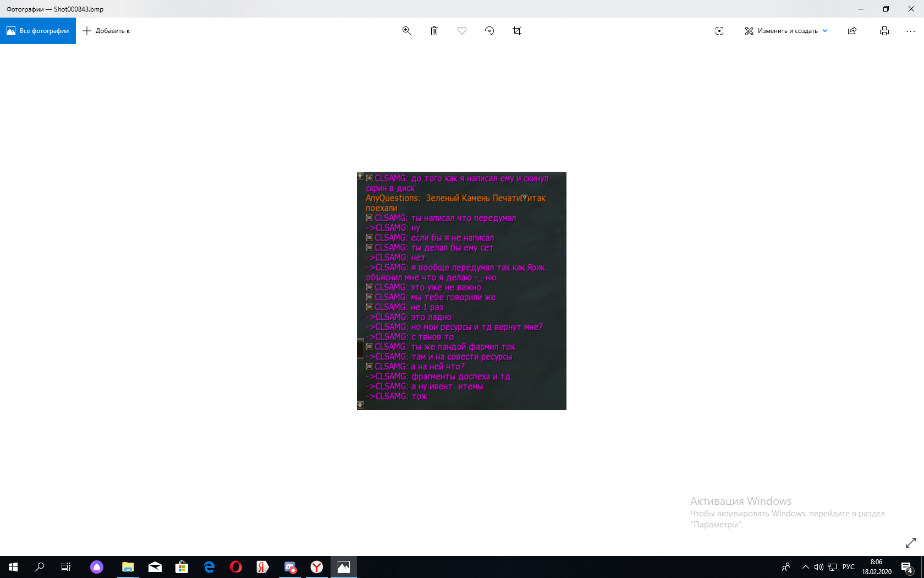Open Windows Start menu

point(13,567)
